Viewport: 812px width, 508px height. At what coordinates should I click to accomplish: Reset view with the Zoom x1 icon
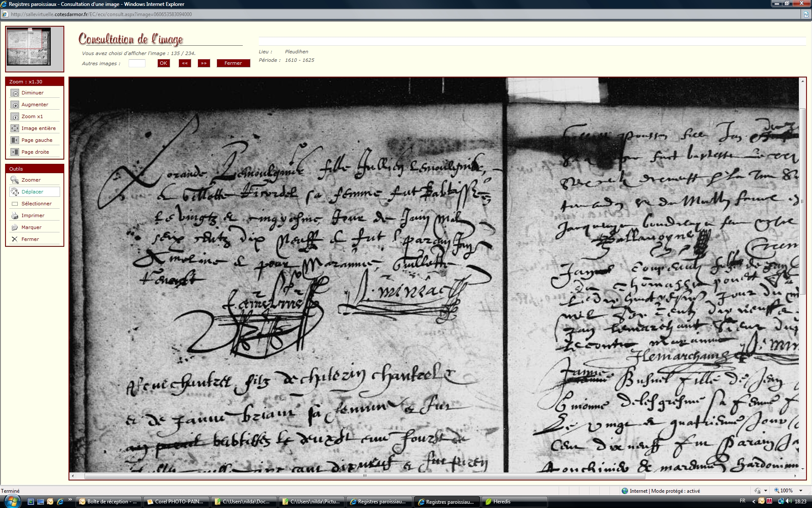coord(15,116)
